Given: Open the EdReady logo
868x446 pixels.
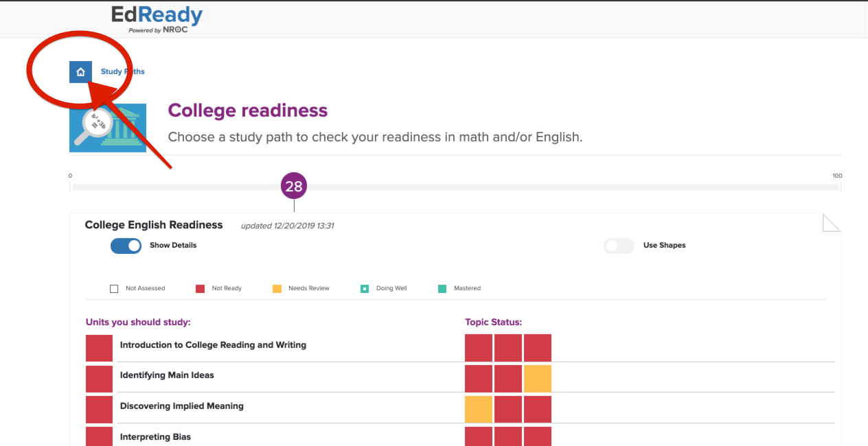Looking at the screenshot, I should click(157, 20).
